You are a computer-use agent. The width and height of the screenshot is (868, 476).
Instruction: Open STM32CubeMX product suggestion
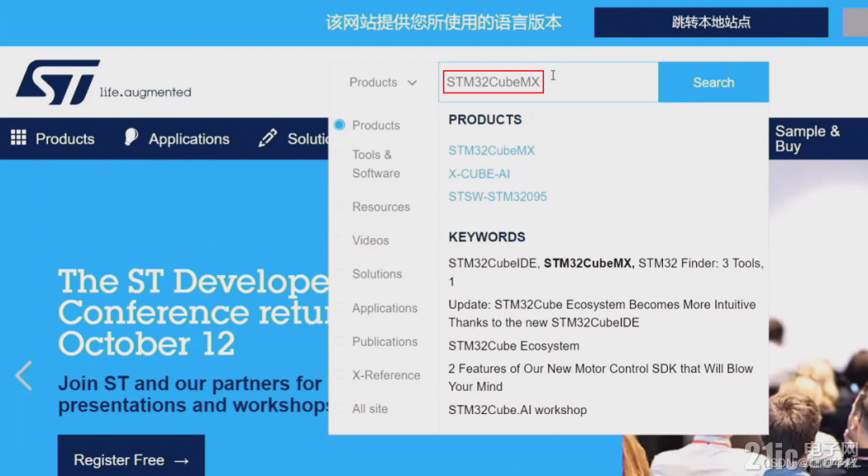[492, 150]
